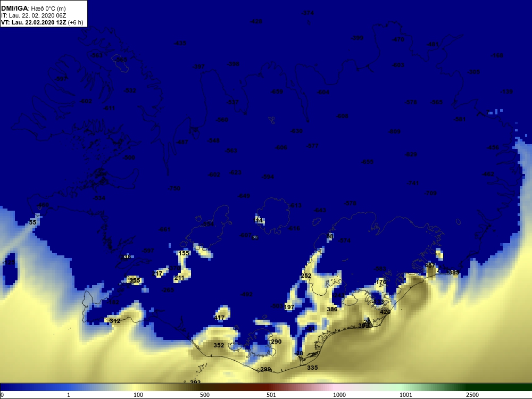Click the map value '290'
The width and height of the screenshot is (532, 399).
(x=276, y=342)
